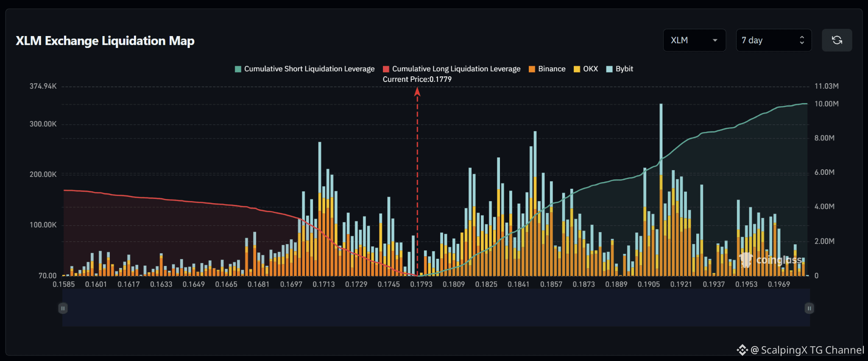Expand the XLM selector caret arrow
Image resolution: width=868 pixels, height=361 pixels.
pyautogui.click(x=715, y=40)
